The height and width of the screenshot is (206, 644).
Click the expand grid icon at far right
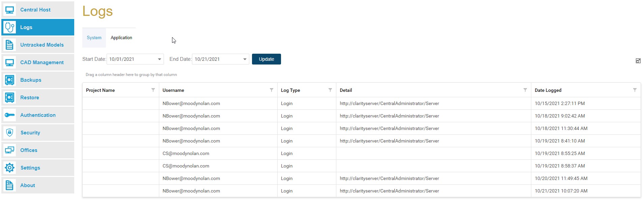click(638, 61)
